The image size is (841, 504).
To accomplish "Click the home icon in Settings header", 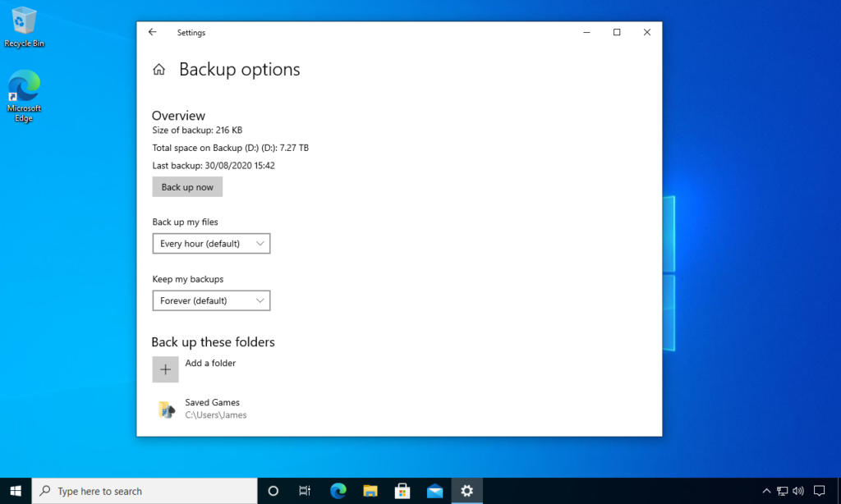I will pyautogui.click(x=159, y=69).
